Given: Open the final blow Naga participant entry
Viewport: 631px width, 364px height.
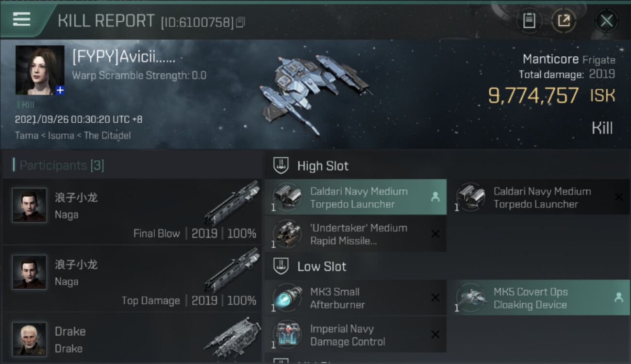Looking at the screenshot, I should click(132, 212).
